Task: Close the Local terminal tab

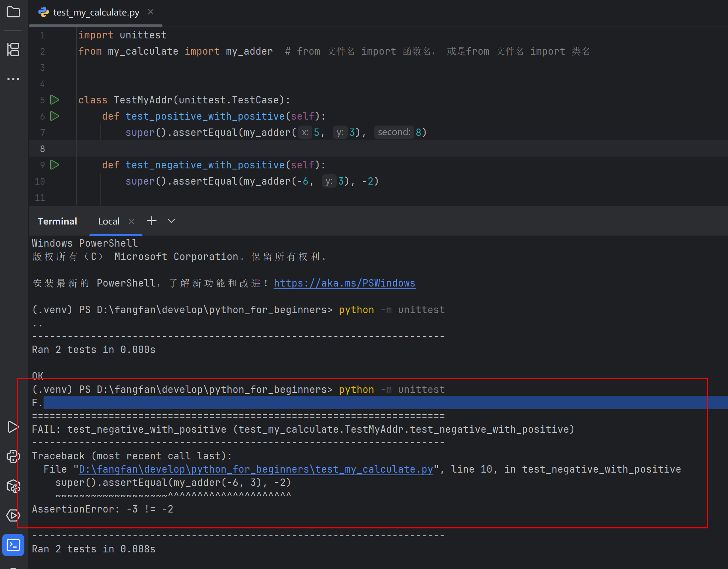Action: pyautogui.click(x=131, y=222)
